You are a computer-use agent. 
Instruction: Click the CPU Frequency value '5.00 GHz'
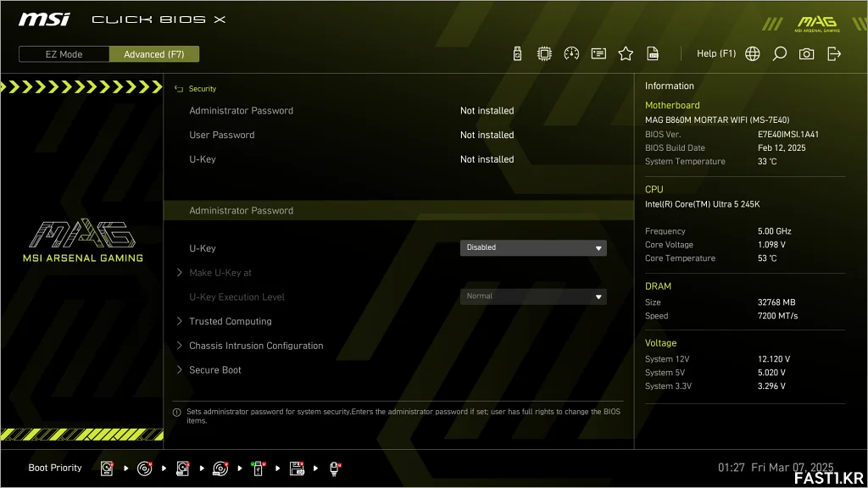pos(774,231)
